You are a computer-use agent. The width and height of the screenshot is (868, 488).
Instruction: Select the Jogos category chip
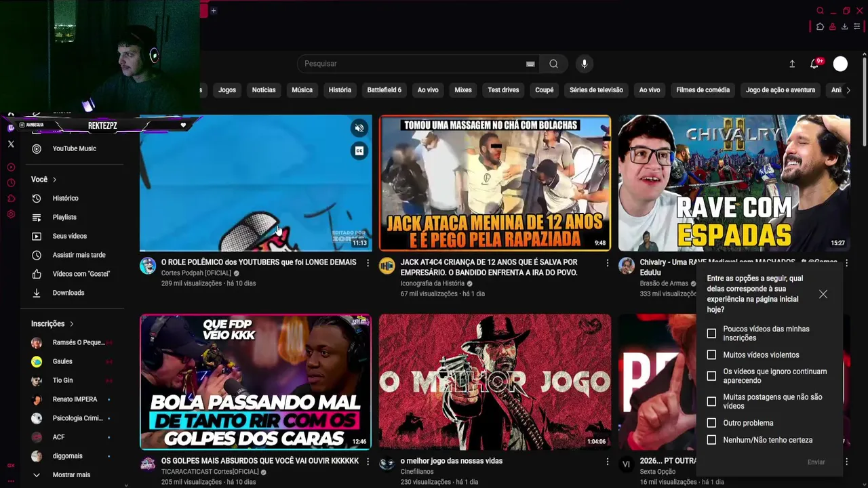click(227, 90)
